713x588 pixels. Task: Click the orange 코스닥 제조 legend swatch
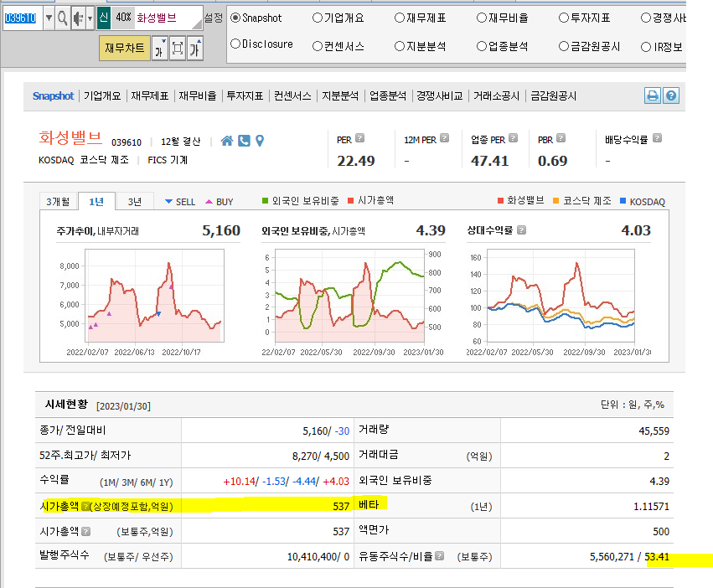(x=555, y=200)
